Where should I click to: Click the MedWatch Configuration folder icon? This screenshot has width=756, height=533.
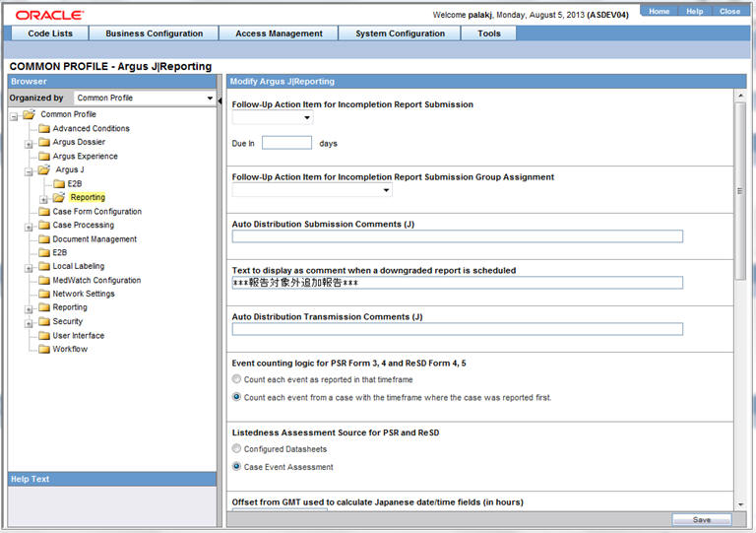coord(44,280)
